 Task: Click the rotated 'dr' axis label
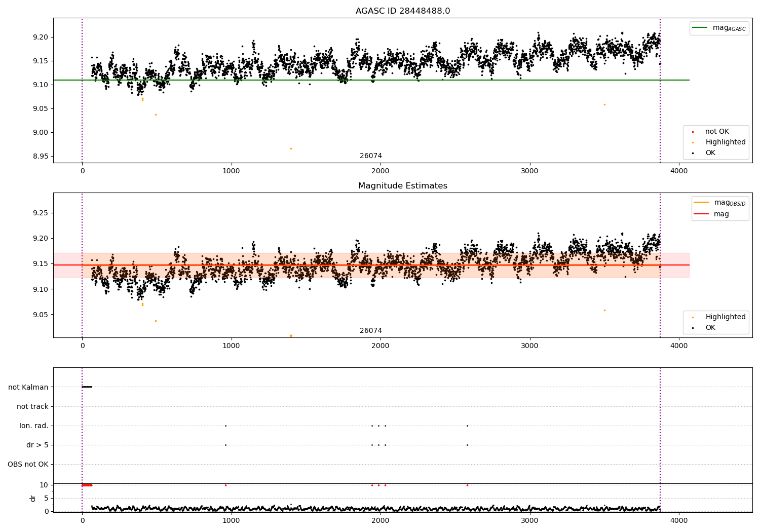point(33,498)
